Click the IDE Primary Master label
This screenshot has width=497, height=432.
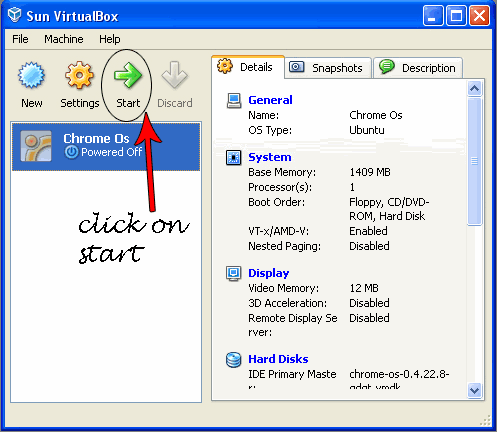pos(292,380)
